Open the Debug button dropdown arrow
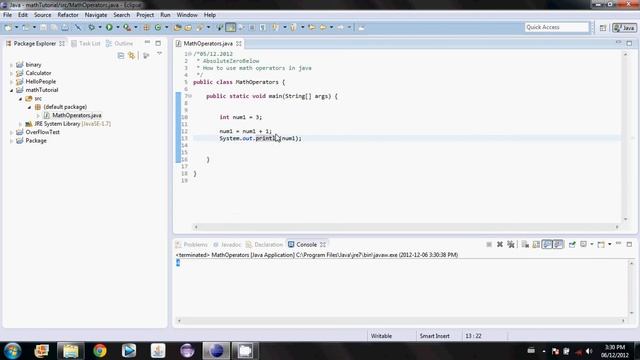640x360 pixels. coord(100,27)
